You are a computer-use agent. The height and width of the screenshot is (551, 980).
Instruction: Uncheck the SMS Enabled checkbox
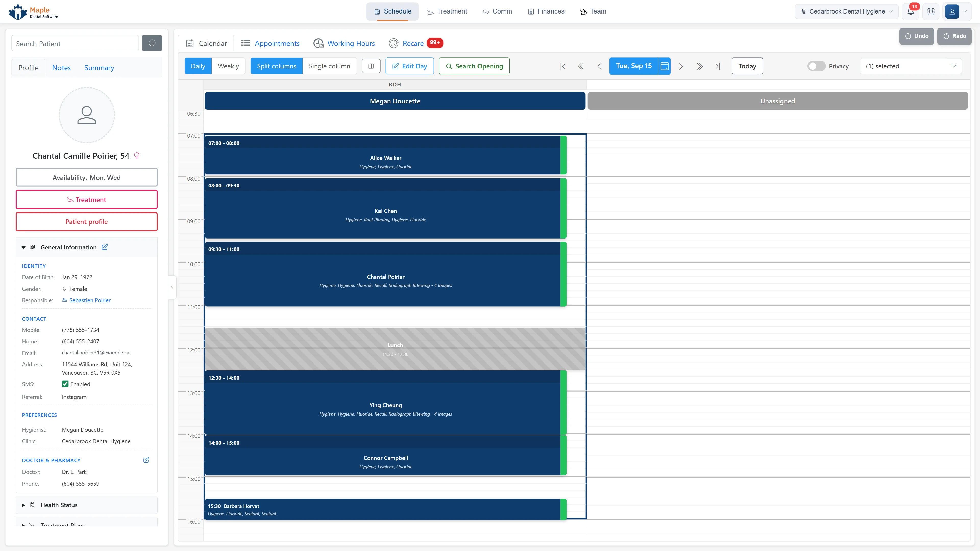coord(65,384)
